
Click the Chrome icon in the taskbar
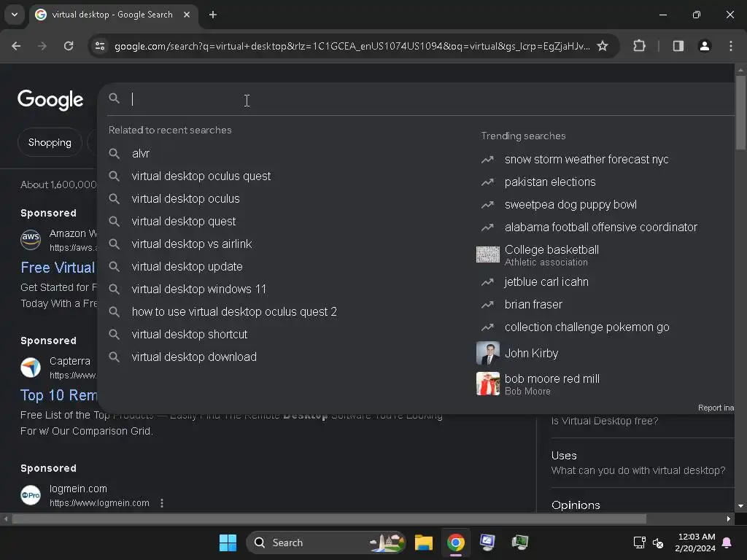(x=456, y=542)
